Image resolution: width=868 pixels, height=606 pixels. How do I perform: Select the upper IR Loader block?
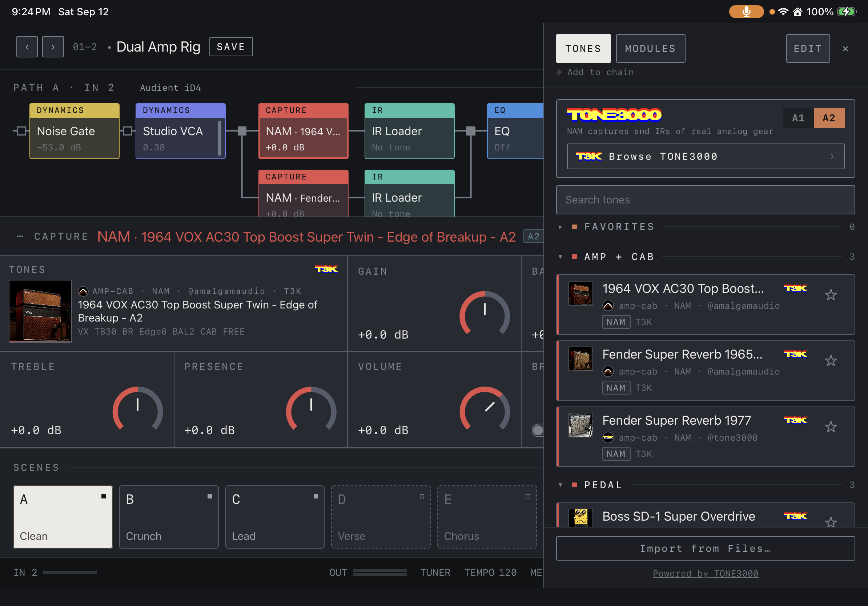[409, 131]
